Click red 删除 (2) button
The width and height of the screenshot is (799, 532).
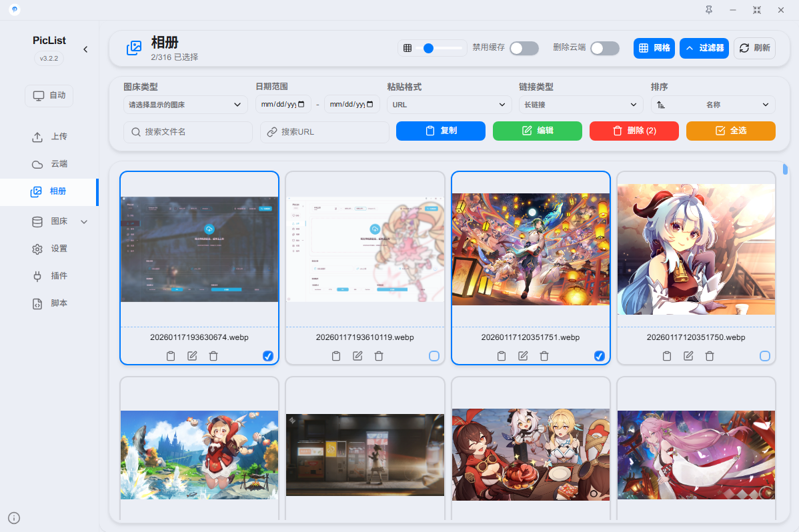click(x=634, y=131)
